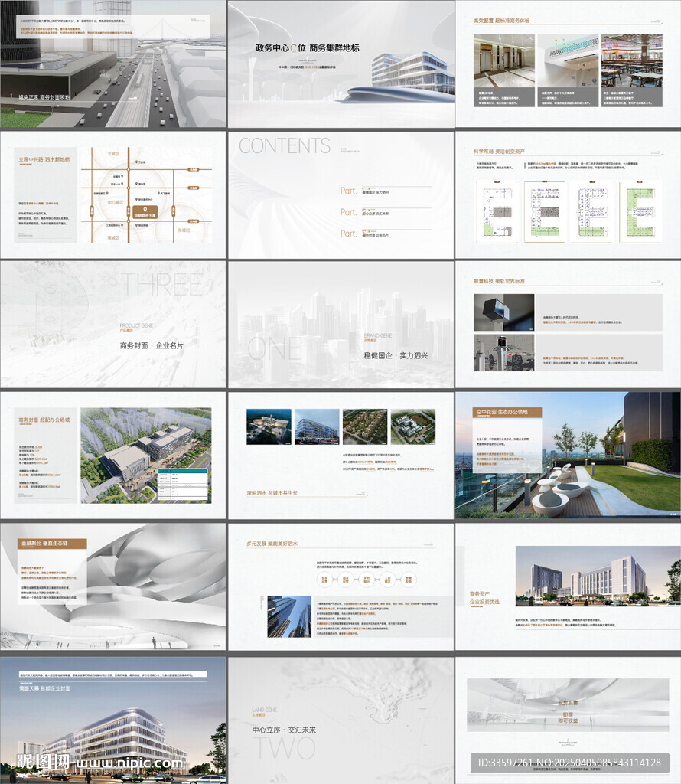Viewport: 681px width, 784px height.
Task: Select the 政务中心C位 商务集群地标 cover slide
Action: 341,64
